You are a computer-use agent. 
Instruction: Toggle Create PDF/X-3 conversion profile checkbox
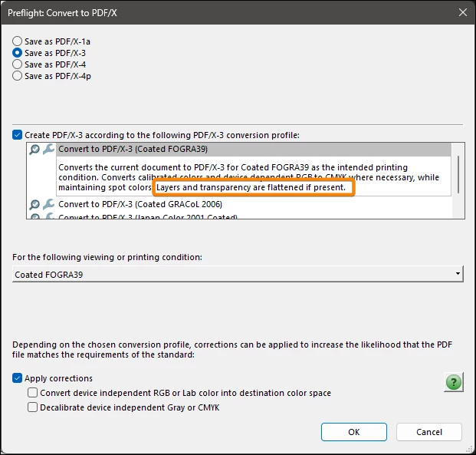(18, 134)
